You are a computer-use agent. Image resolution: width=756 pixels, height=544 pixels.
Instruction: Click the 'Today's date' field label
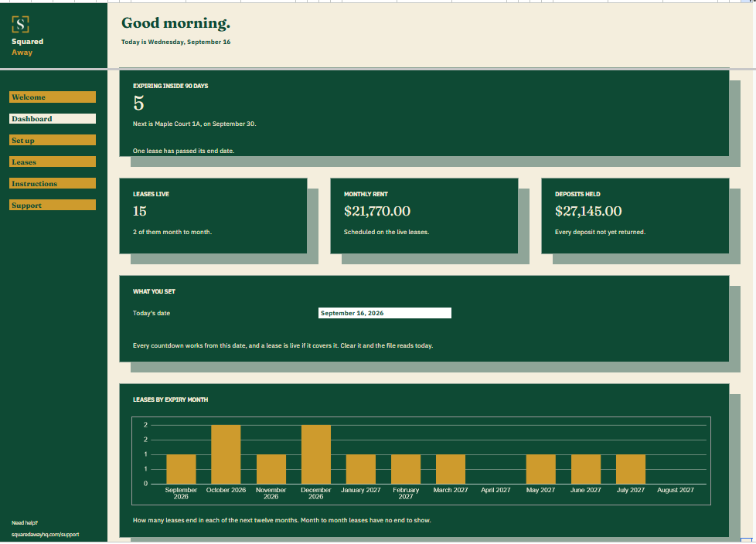[x=152, y=313]
